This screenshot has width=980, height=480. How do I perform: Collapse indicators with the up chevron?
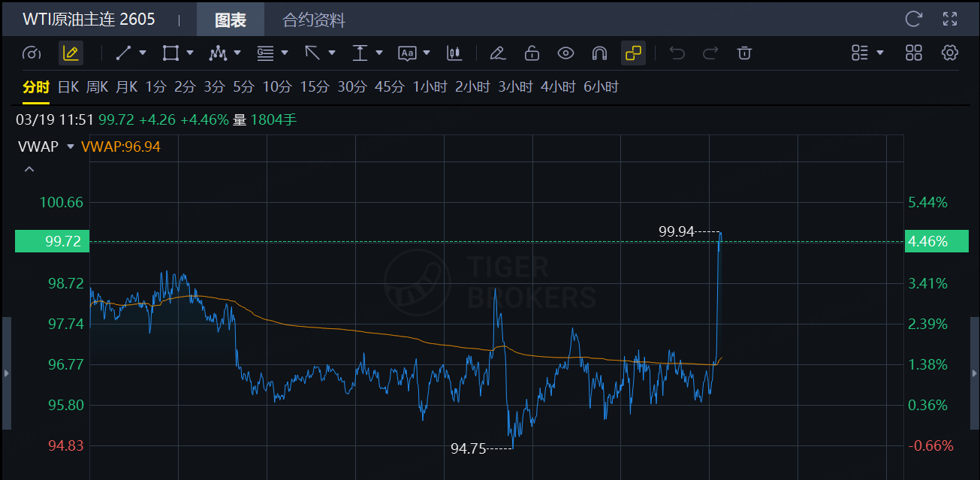[29, 169]
